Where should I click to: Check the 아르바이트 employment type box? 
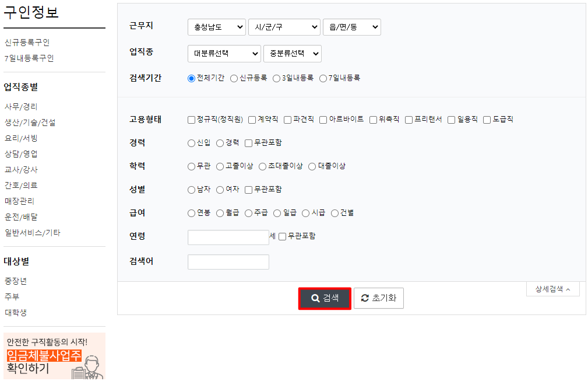coord(323,119)
